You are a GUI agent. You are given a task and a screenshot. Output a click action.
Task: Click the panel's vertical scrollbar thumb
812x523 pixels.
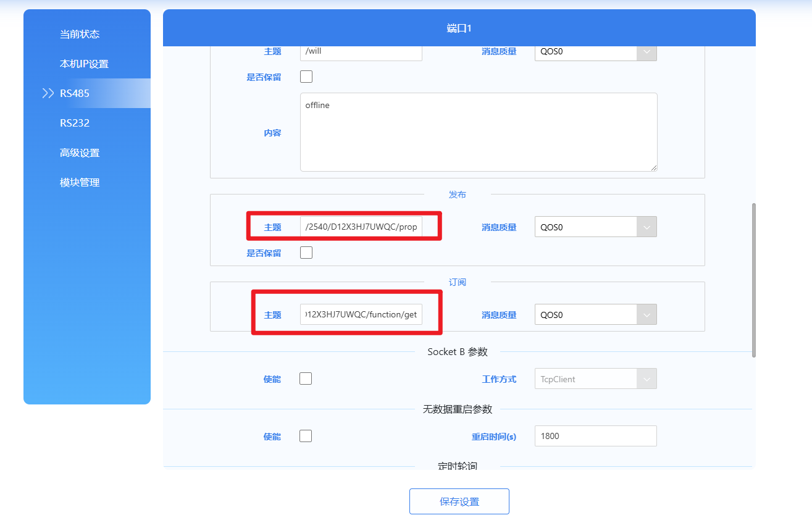coord(754,280)
